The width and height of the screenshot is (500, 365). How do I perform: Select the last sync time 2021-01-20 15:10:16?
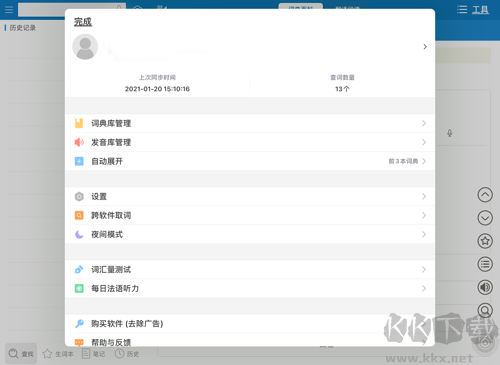tap(157, 89)
